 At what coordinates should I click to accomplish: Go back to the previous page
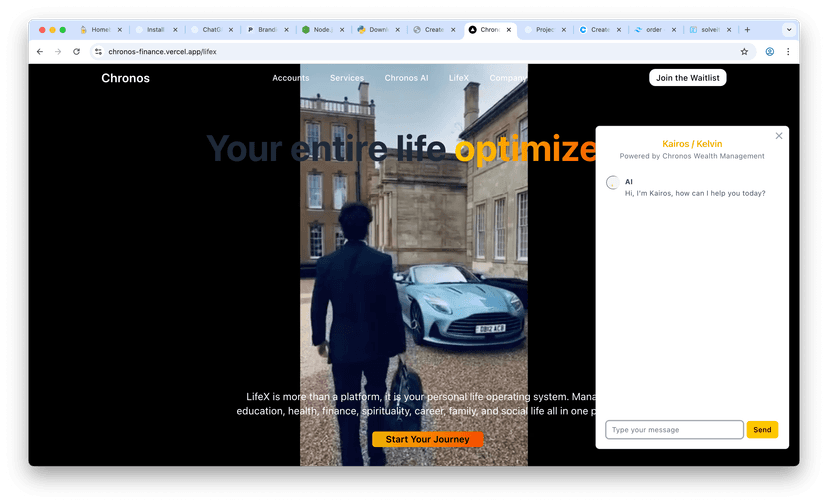tap(40, 52)
